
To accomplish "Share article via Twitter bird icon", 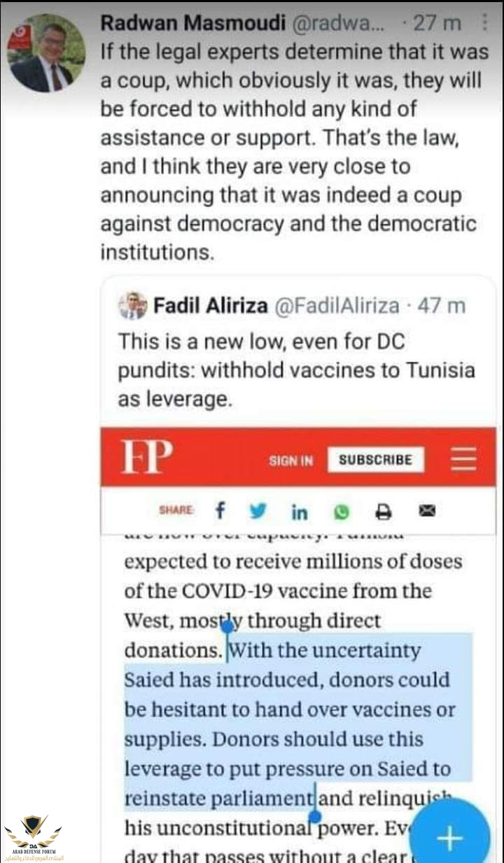I will click(258, 512).
